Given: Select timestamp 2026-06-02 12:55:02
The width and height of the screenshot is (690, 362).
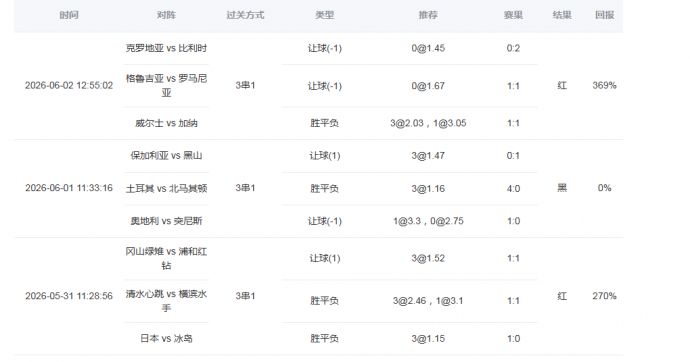Looking at the screenshot, I should tap(69, 85).
